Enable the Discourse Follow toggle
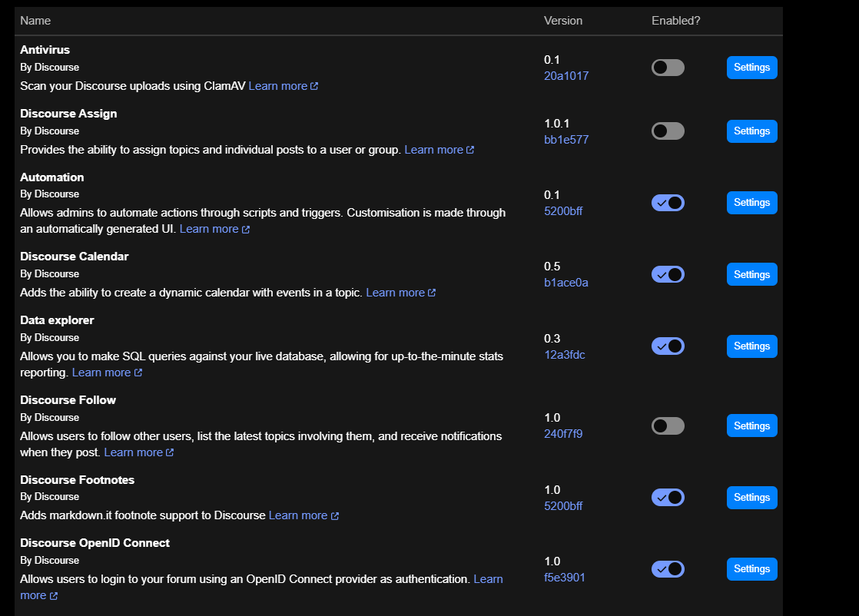The width and height of the screenshot is (859, 616). (x=668, y=426)
